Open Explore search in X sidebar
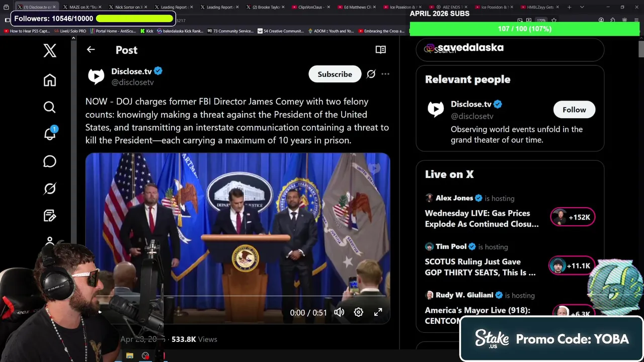This screenshot has height=362, width=644. (x=49, y=107)
